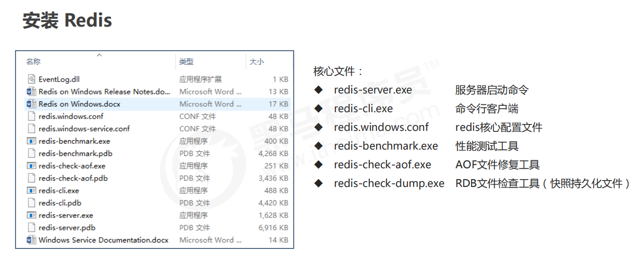The image size is (644, 277).
Task: Click the redis-check-aof.exe application icon
Action: click(x=31, y=166)
